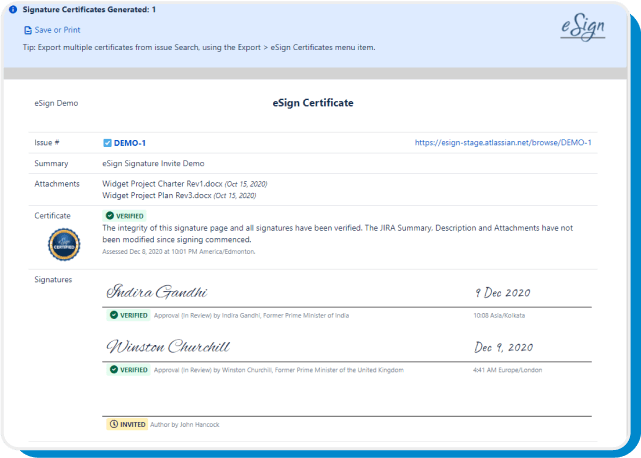
Task: Click the Approval by Indira Gandhi description
Action: pos(251,315)
